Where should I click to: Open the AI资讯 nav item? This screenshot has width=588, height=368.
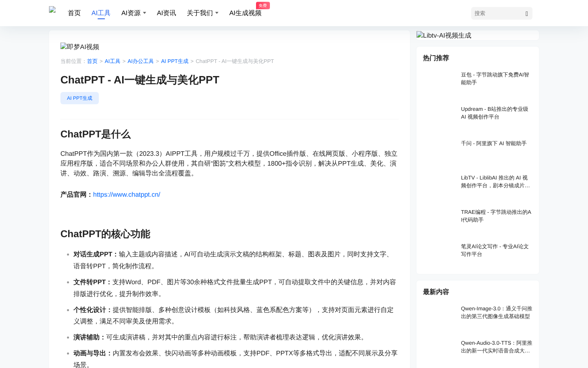166,13
